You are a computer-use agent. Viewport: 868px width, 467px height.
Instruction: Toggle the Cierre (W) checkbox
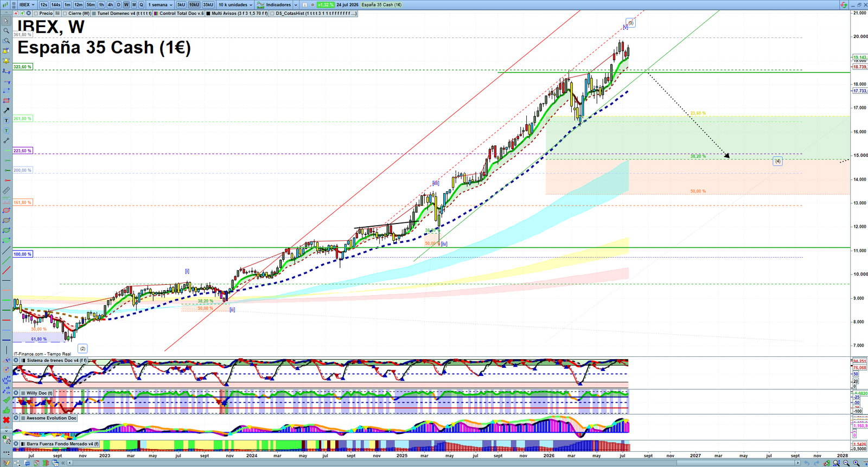65,13
